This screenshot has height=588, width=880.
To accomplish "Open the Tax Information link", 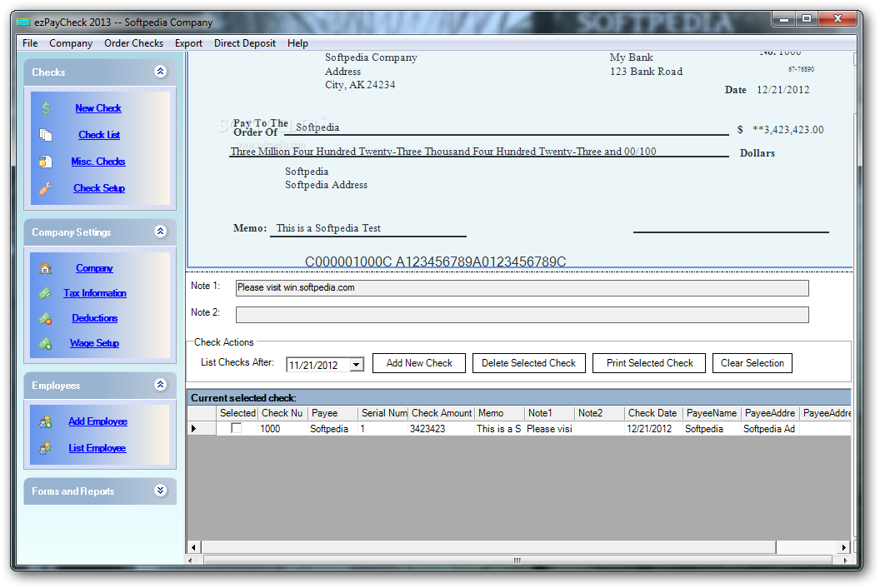I will pos(95,293).
